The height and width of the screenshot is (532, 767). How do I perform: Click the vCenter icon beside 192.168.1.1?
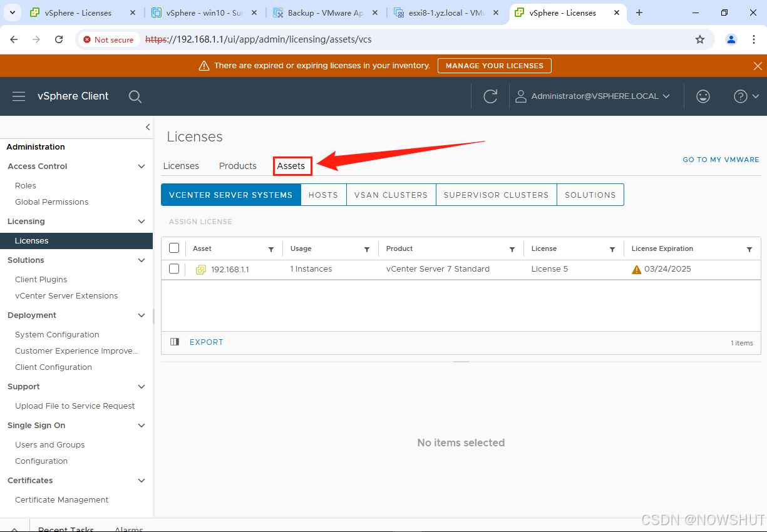[x=201, y=270]
